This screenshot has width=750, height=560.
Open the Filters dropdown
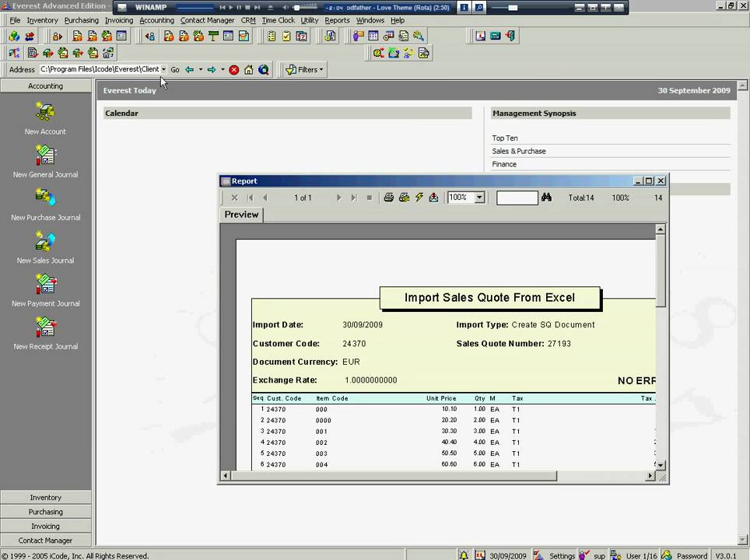click(x=304, y=70)
